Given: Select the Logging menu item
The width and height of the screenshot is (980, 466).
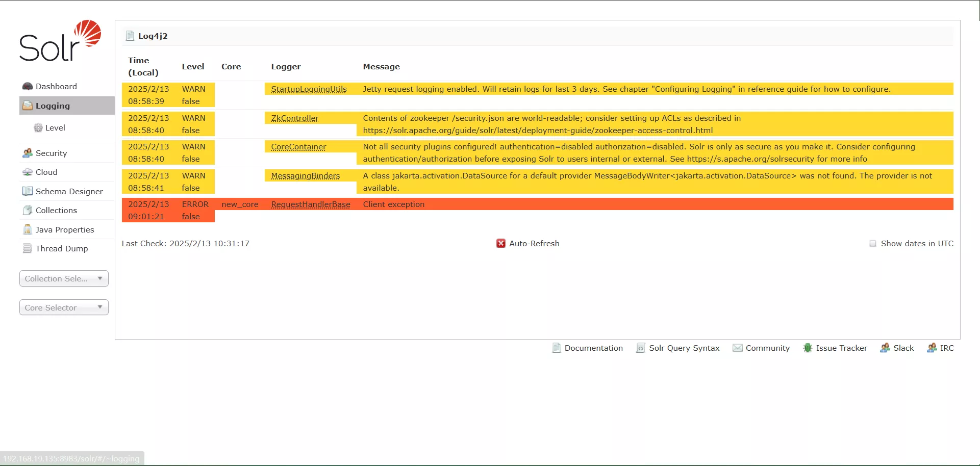Looking at the screenshot, I should coord(53,106).
